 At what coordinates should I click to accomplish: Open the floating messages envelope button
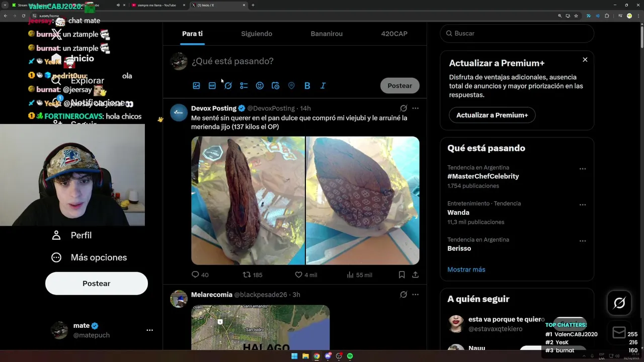[619, 332]
